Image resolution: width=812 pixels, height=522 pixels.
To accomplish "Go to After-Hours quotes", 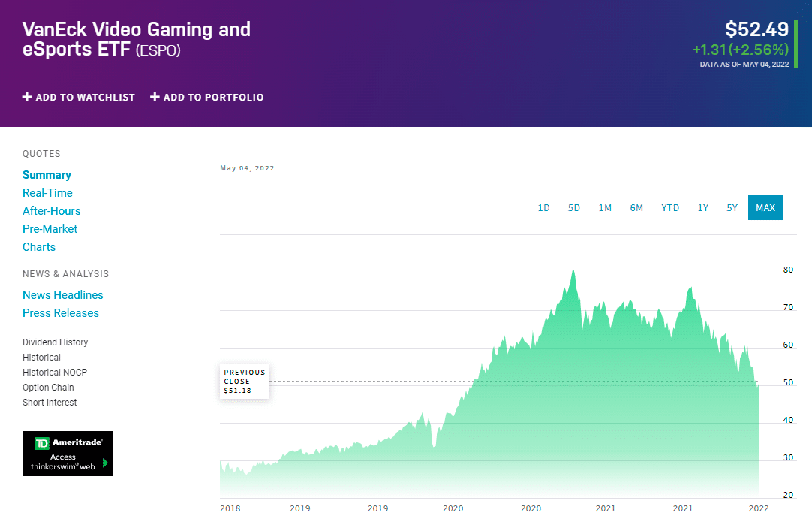I will pyautogui.click(x=51, y=211).
